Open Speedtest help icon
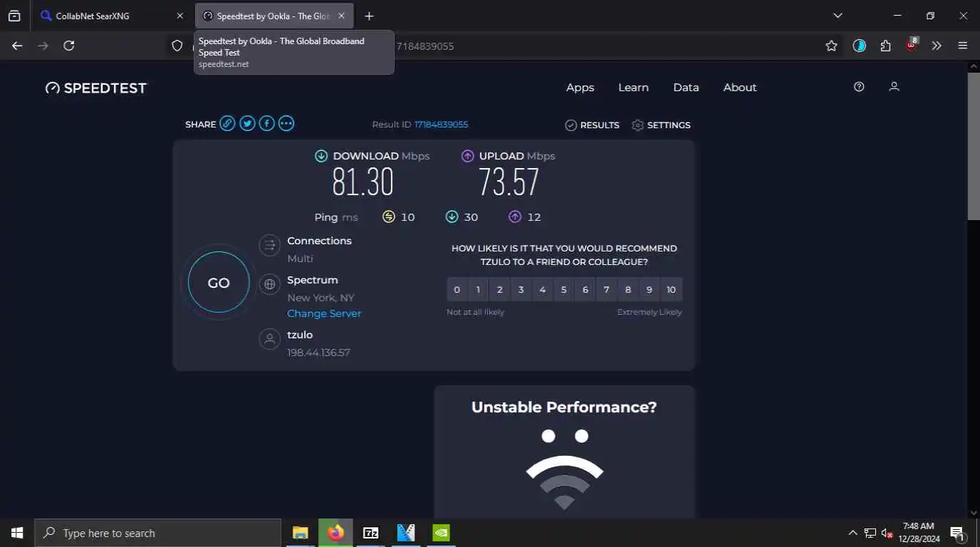The width and height of the screenshot is (980, 547). pos(859,87)
